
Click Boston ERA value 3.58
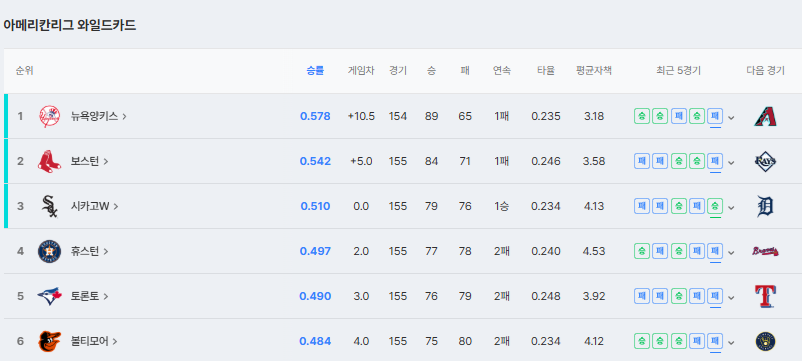click(594, 162)
